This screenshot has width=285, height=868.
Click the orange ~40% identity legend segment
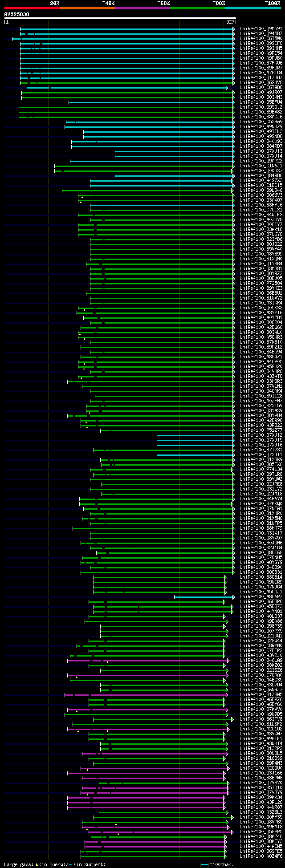tap(87, 8)
